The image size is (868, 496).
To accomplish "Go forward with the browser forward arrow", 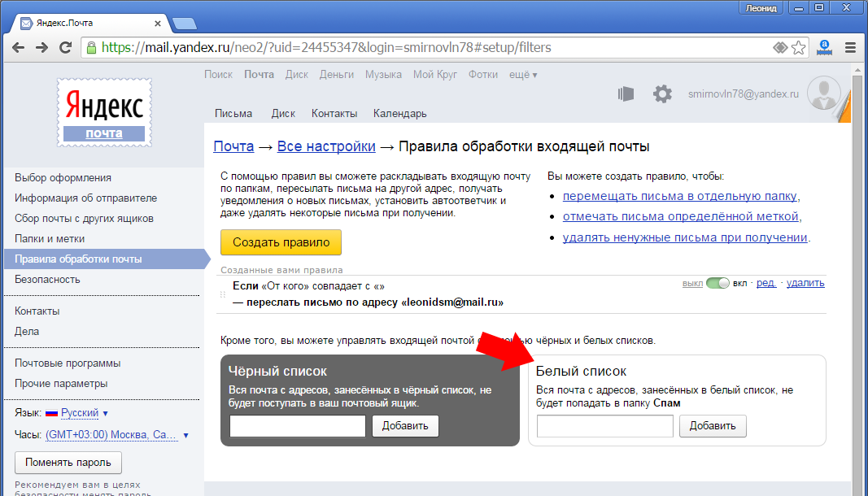I will pyautogui.click(x=42, y=48).
